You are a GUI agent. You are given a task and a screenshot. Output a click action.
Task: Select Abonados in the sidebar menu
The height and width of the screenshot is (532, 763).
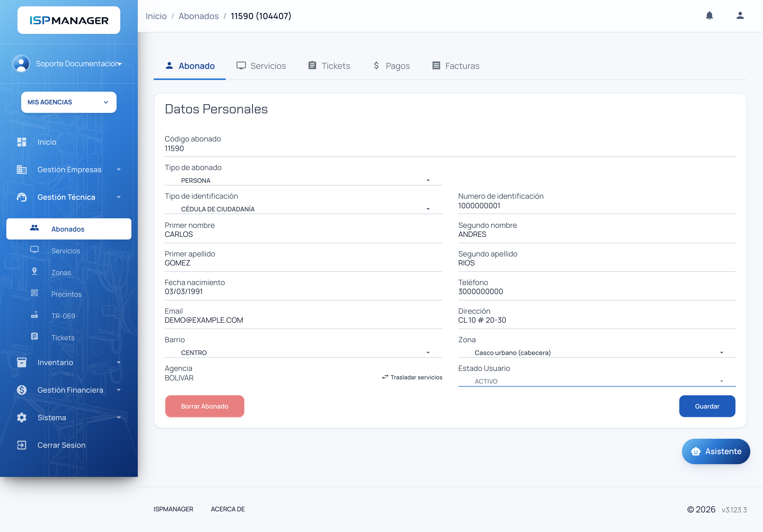coord(69,229)
